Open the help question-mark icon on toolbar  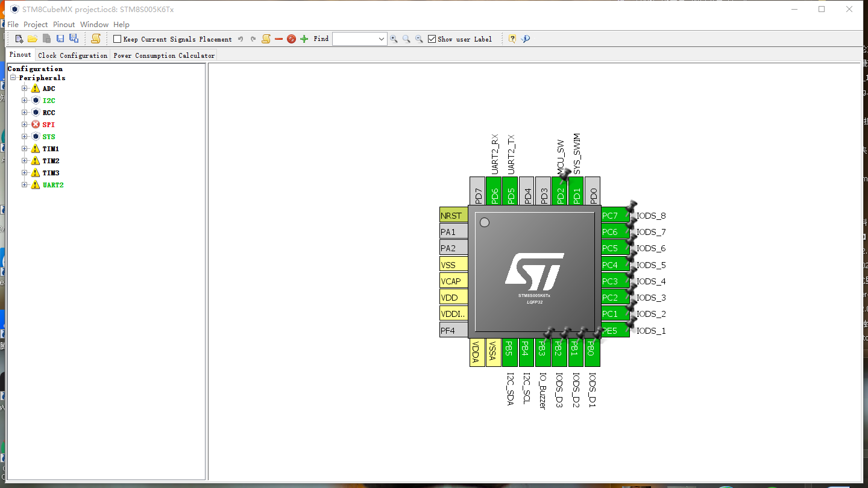coord(511,39)
